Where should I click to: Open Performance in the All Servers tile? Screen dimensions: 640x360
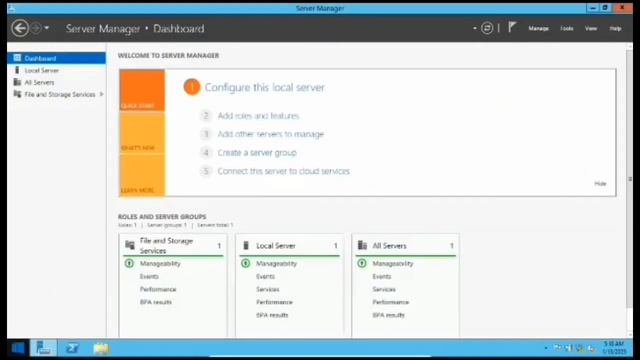[x=391, y=302]
